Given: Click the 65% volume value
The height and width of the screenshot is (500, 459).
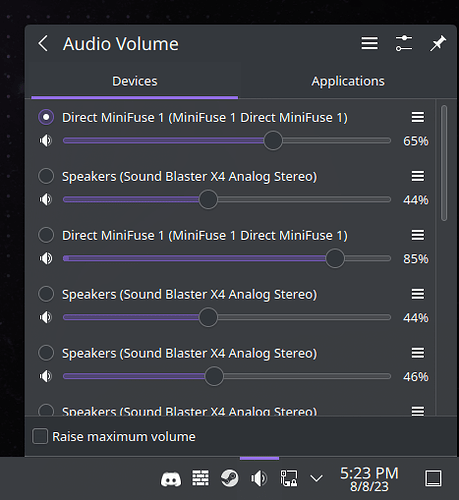Looking at the screenshot, I should [x=416, y=141].
